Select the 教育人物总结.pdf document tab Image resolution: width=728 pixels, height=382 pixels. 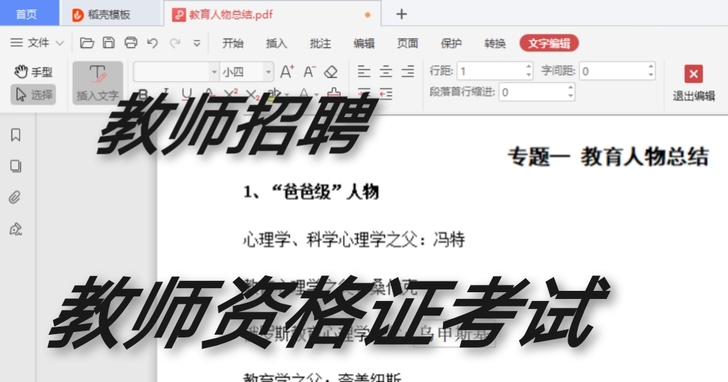click(x=272, y=14)
